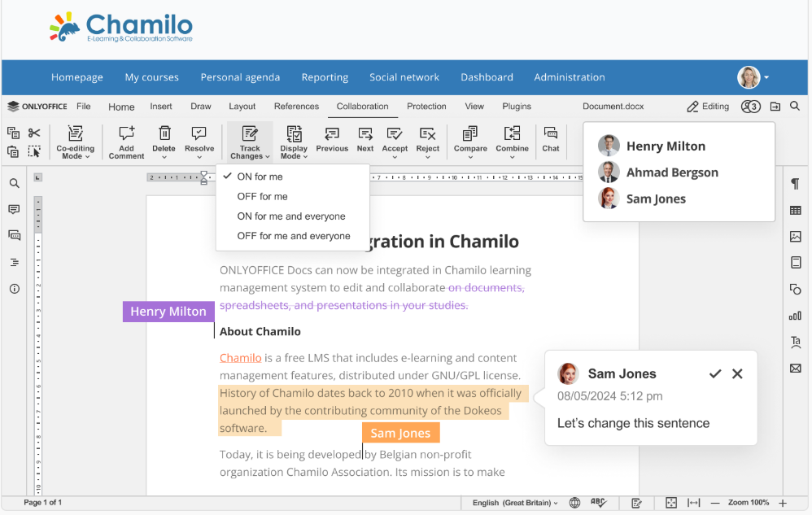Open the Find sidebar magnifier icon
This screenshot has width=812, height=515.
pyautogui.click(x=15, y=183)
